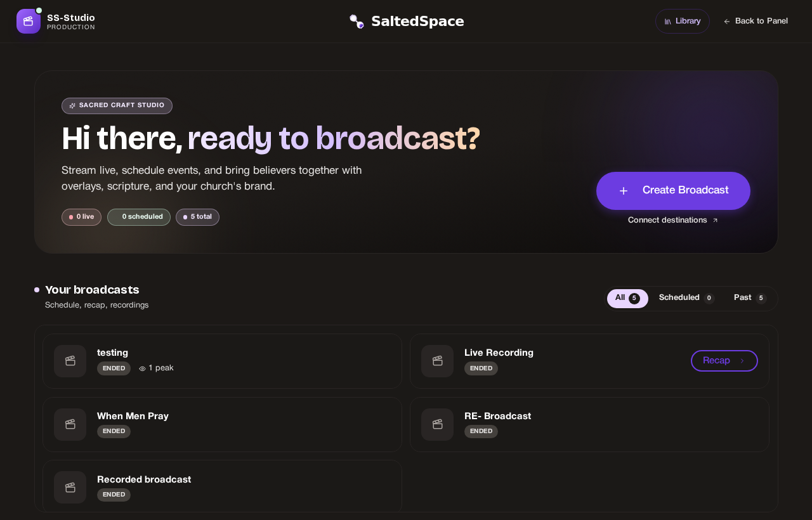This screenshot has width=812, height=520.
Task: Click the 0 scheduled status pill
Action: coord(139,218)
